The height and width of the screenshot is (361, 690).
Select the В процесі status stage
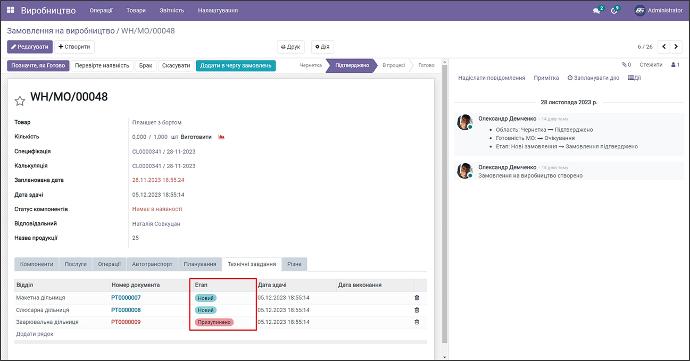(x=393, y=65)
